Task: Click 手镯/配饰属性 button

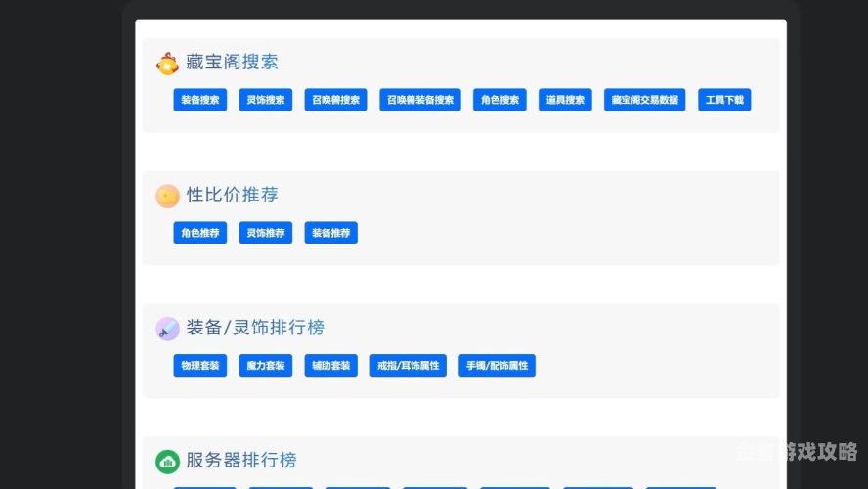Action: point(498,366)
